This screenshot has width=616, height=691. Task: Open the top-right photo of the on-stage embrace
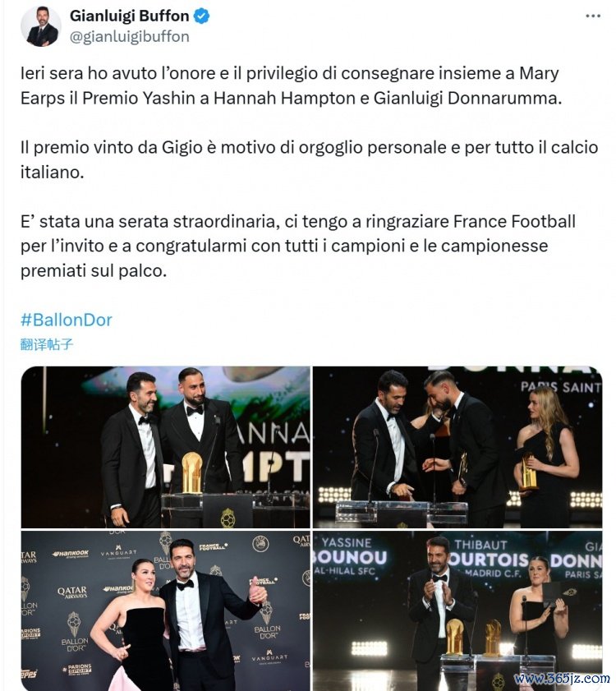457,447
